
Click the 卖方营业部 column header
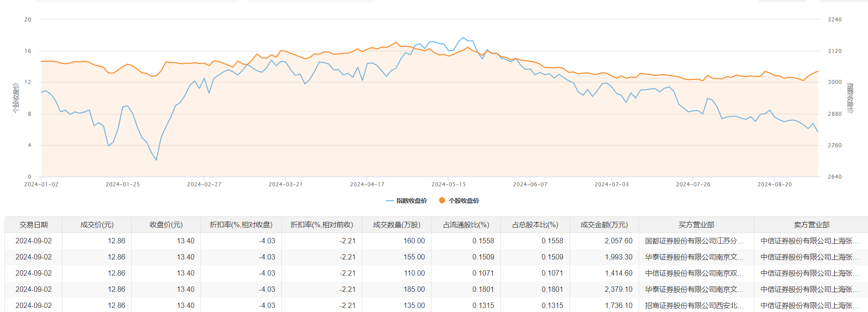tap(811, 225)
